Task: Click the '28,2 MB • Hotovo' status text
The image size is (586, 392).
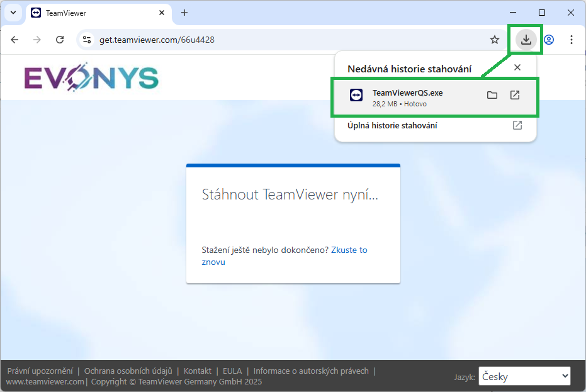Action: (x=400, y=104)
